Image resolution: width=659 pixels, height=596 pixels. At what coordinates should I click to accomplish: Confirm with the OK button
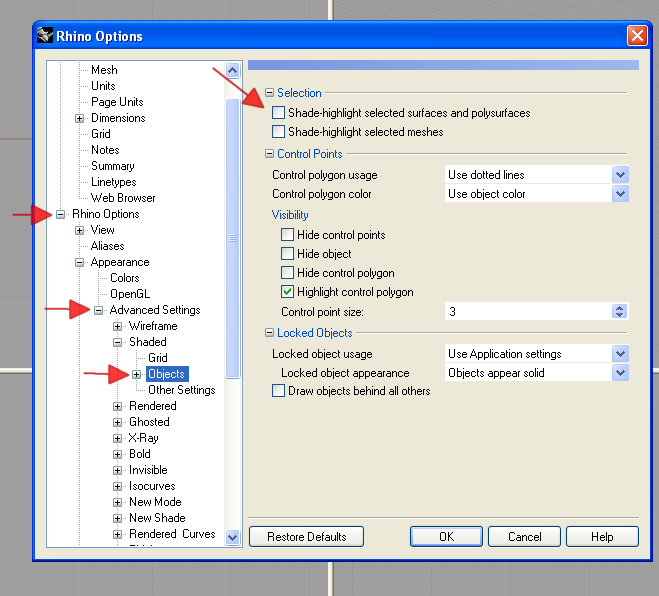[446, 537]
